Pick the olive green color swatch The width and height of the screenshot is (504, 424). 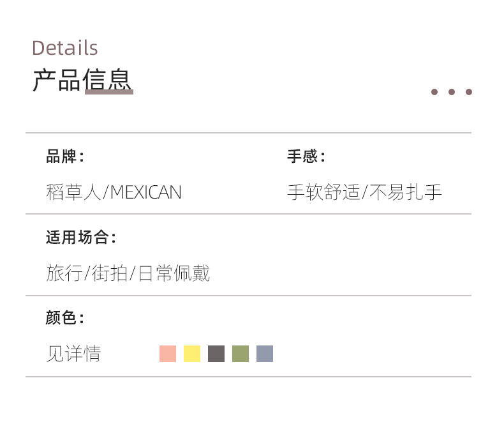point(241,354)
